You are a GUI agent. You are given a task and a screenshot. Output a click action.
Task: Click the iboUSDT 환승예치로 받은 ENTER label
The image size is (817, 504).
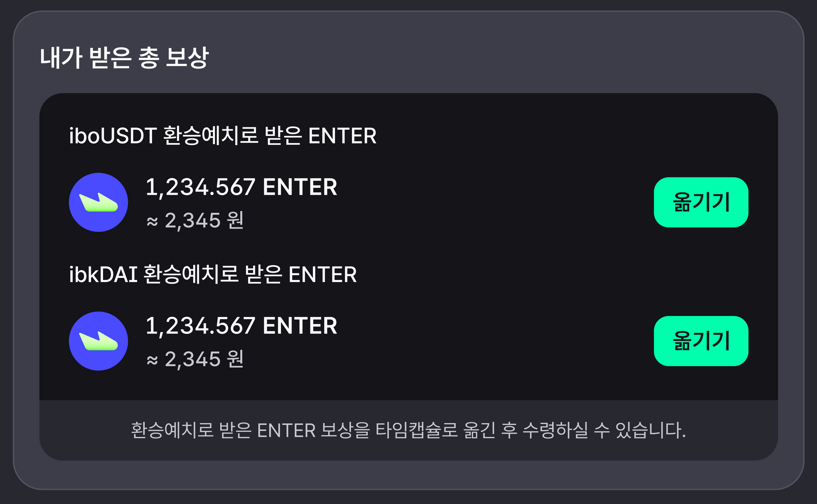(223, 135)
